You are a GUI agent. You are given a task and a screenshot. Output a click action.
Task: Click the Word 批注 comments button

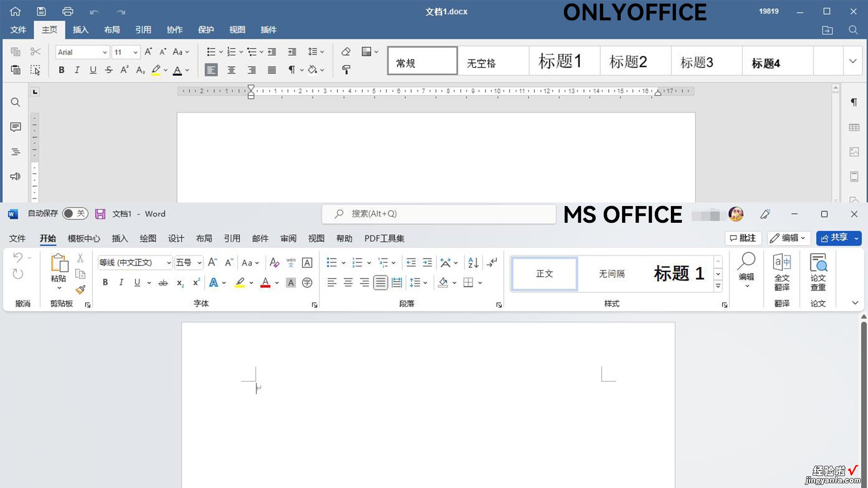pos(743,238)
